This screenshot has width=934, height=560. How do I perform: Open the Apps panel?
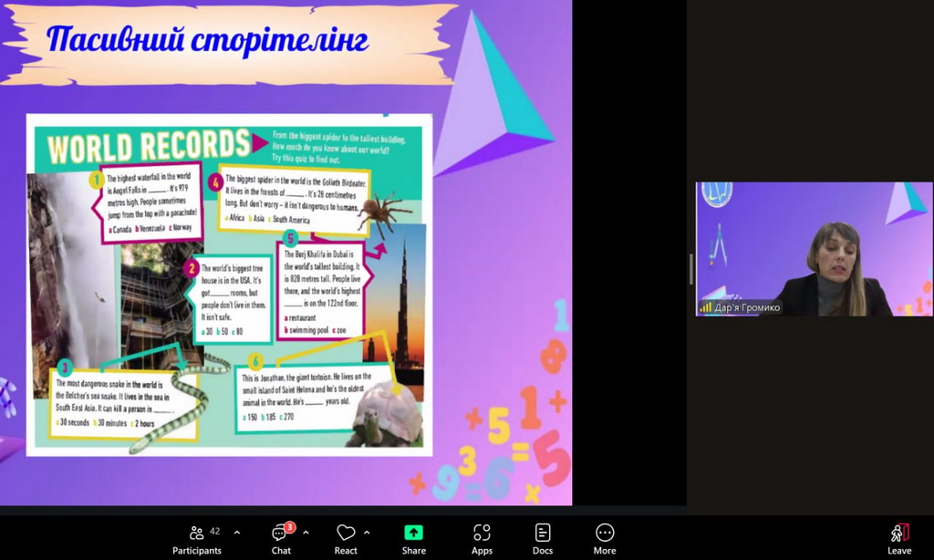click(x=482, y=538)
